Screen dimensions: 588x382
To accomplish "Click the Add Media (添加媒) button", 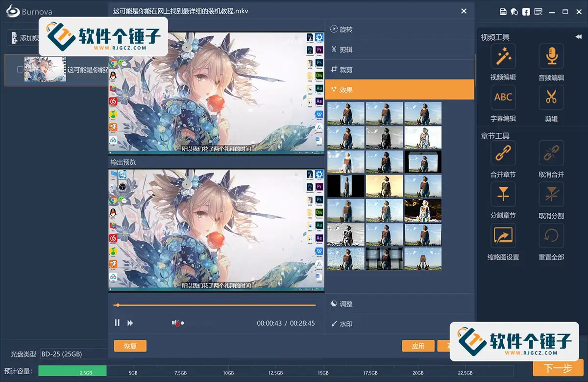I will click(24, 38).
